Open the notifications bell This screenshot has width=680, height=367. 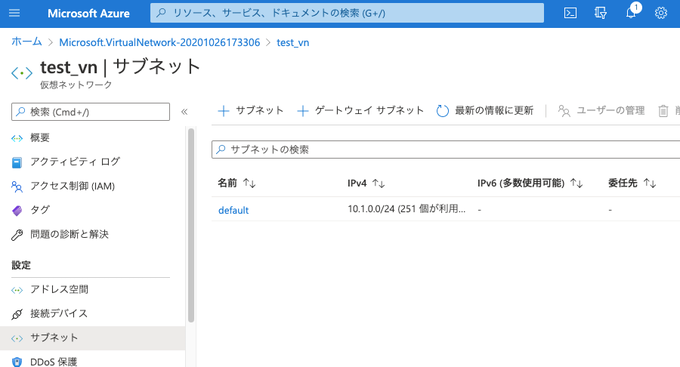(x=631, y=13)
